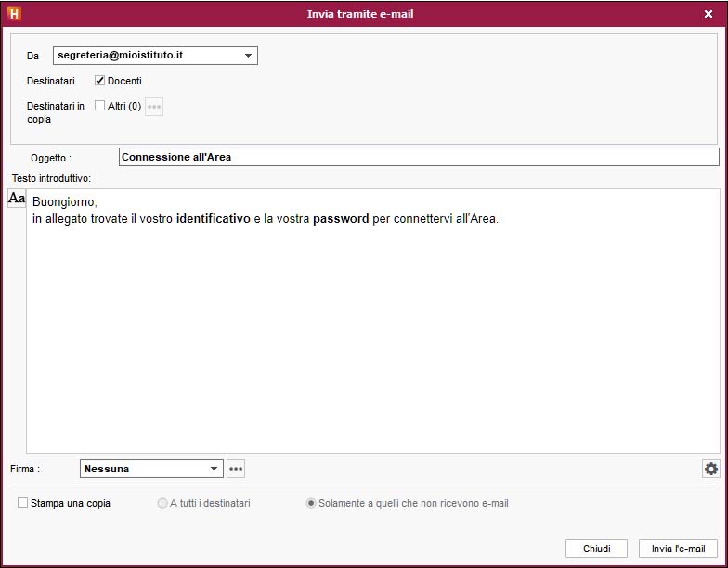This screenshot has width=728, height=568.
Task: Expand the Da sender address dropdown
Action: [x=248, y=56]
